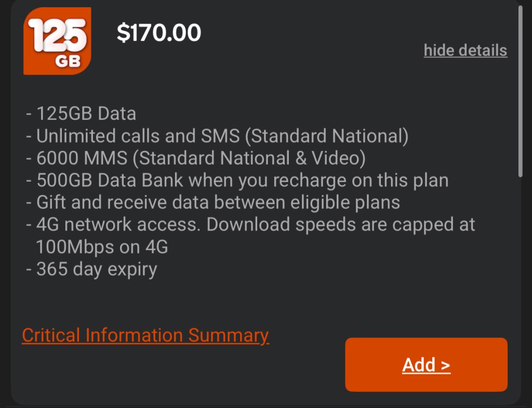Collapse the plan with hide details
Screen dimensions: 532x408
point(465,50)
